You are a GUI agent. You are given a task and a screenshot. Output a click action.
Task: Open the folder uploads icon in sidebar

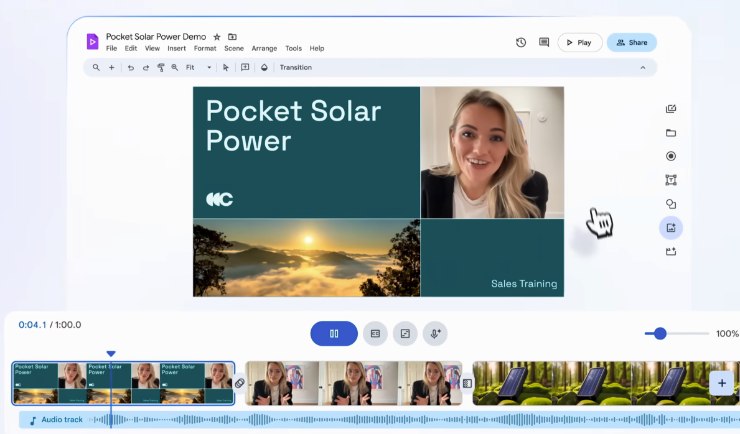671,133
